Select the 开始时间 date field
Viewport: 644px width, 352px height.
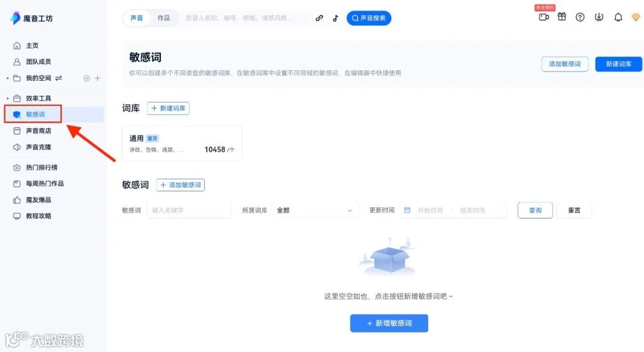point(431,210)
